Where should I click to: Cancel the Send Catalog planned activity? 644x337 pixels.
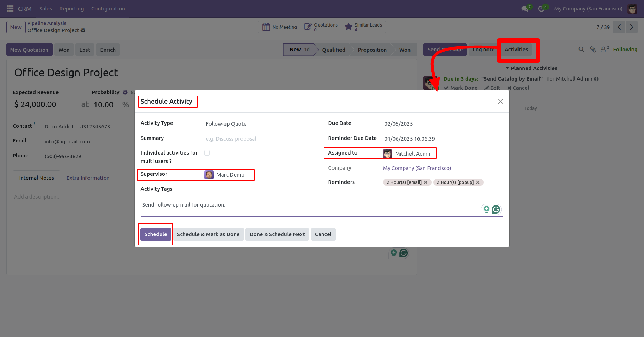click(518, 88)
